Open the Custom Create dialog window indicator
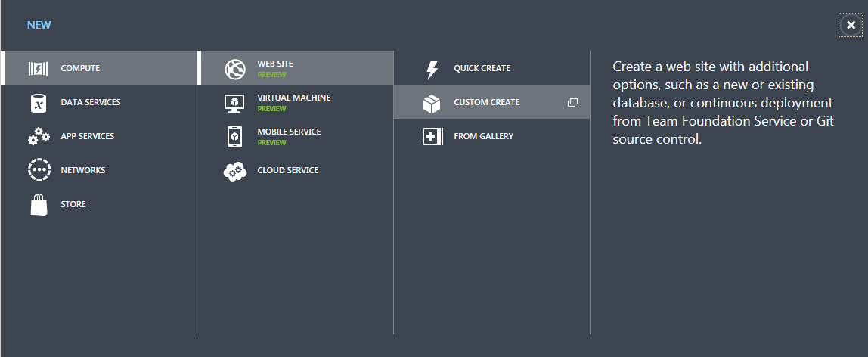Viewport: 868px width, 357px height. click(x=573, y=102)
